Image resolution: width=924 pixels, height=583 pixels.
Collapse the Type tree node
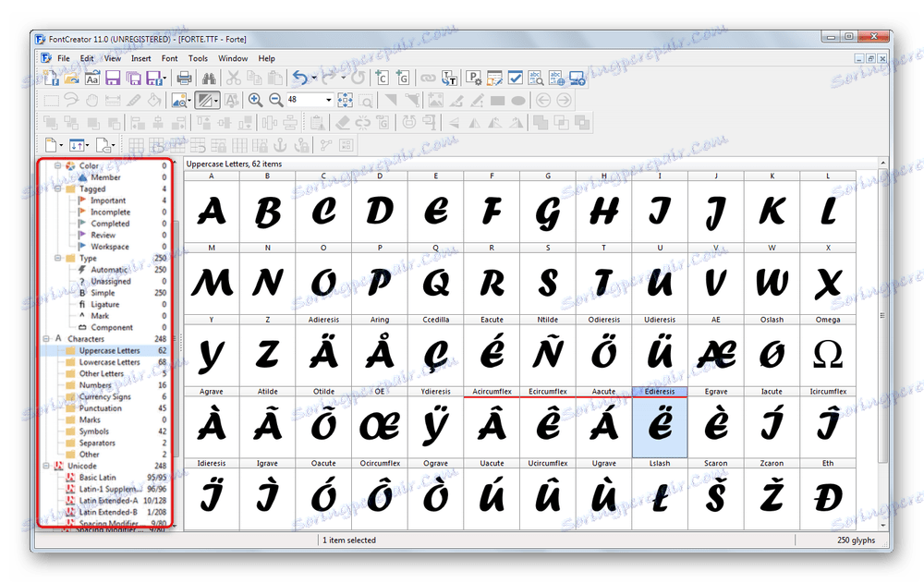pos(57,258)
